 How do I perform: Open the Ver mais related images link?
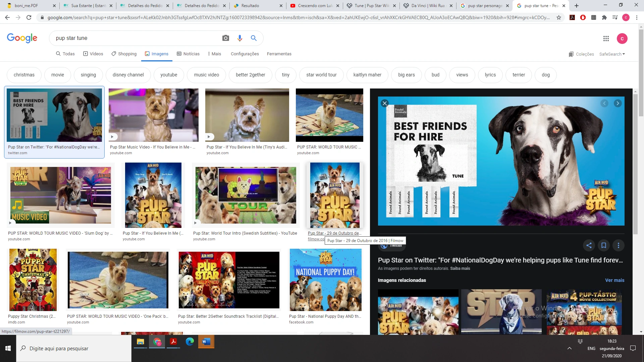(x=614, y=280)
